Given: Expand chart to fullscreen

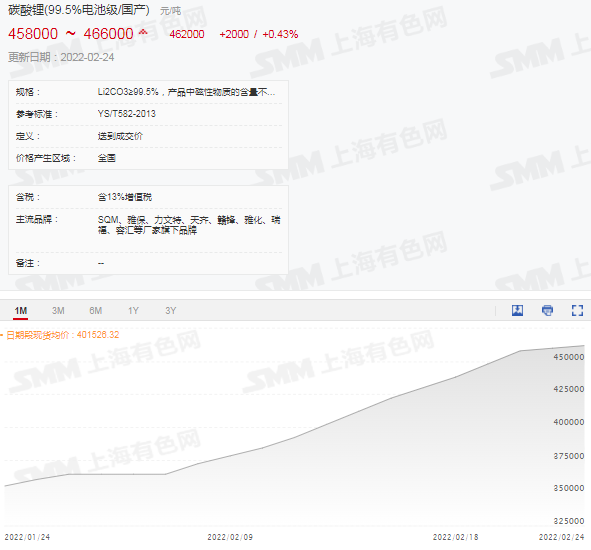Looking at the screenshot, I should click(577, 310).
